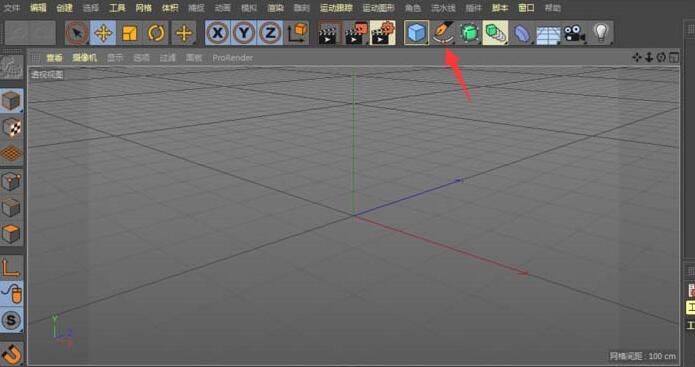695x367 pixels.
Task: Click the 透视视图 viewport label
Action: [47, 74]
